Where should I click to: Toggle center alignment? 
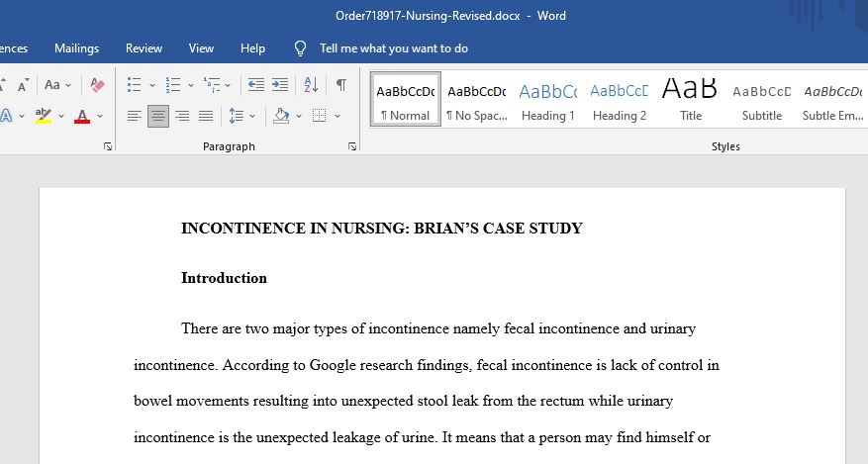click(157, 116)
